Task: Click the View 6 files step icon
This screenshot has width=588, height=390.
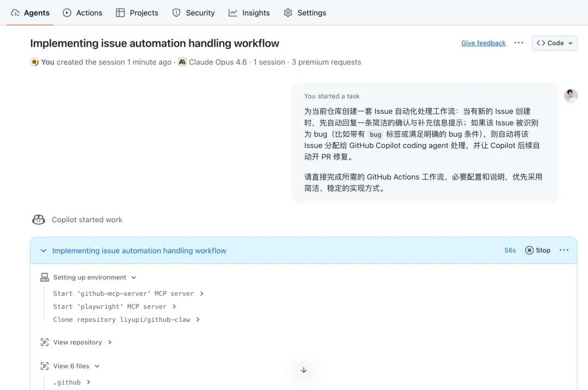Action: click(45, 366)
